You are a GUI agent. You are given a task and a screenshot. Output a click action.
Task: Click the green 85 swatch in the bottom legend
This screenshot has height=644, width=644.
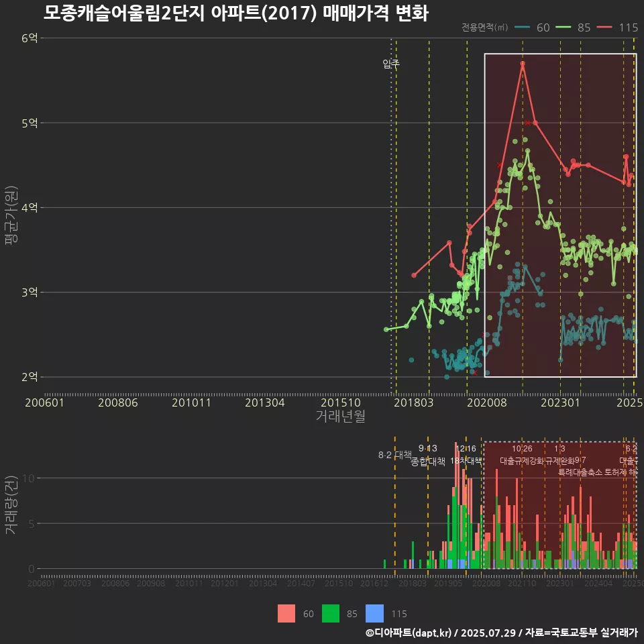click(331, 614)
